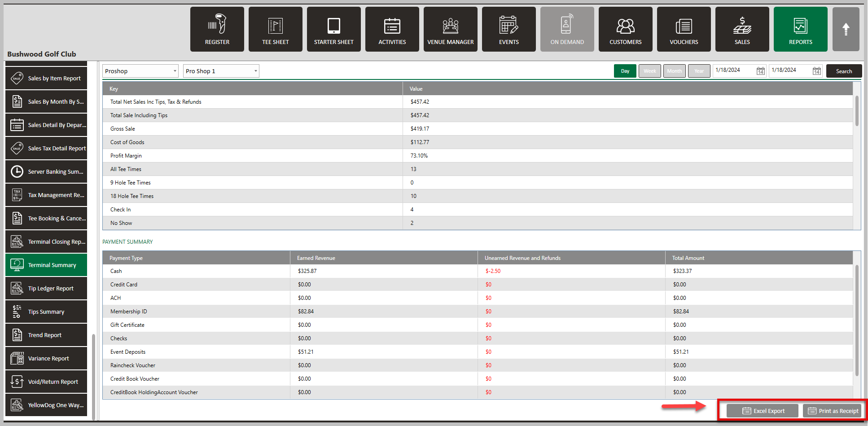Click the summary table vertical scrollbar
Viewport: 868px width, 426px height.
[857, 111]
